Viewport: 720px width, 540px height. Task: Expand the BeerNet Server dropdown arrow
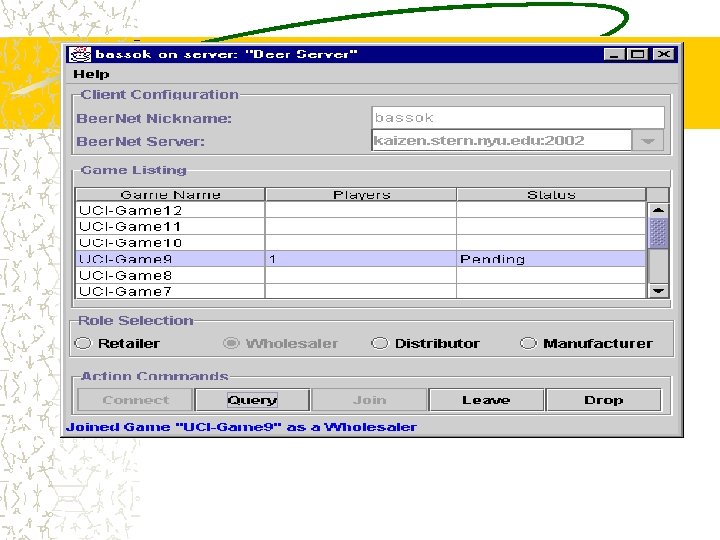[647, 141]
